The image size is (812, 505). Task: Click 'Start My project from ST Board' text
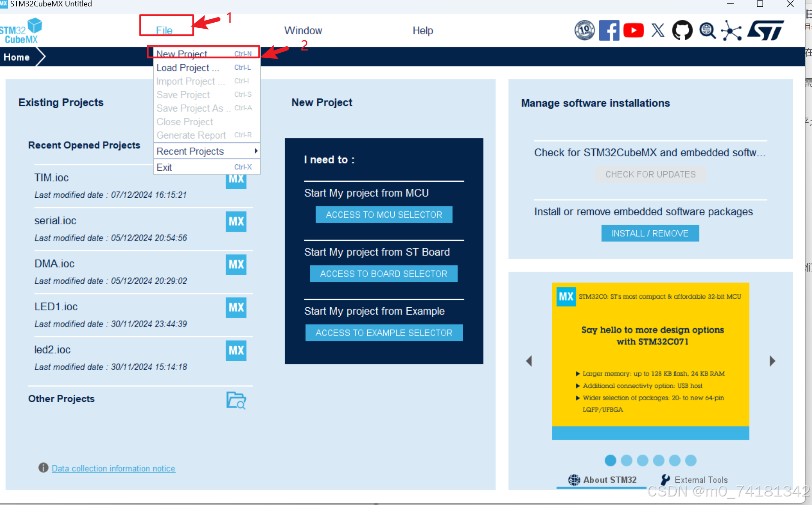click(x=377, y=252)
